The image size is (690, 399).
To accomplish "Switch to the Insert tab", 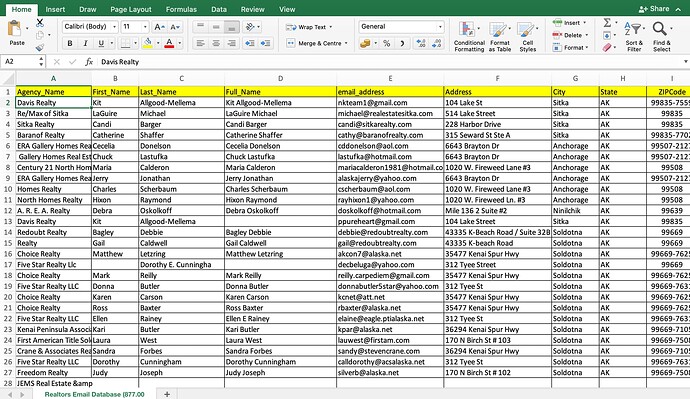I will tap(55, 9).
